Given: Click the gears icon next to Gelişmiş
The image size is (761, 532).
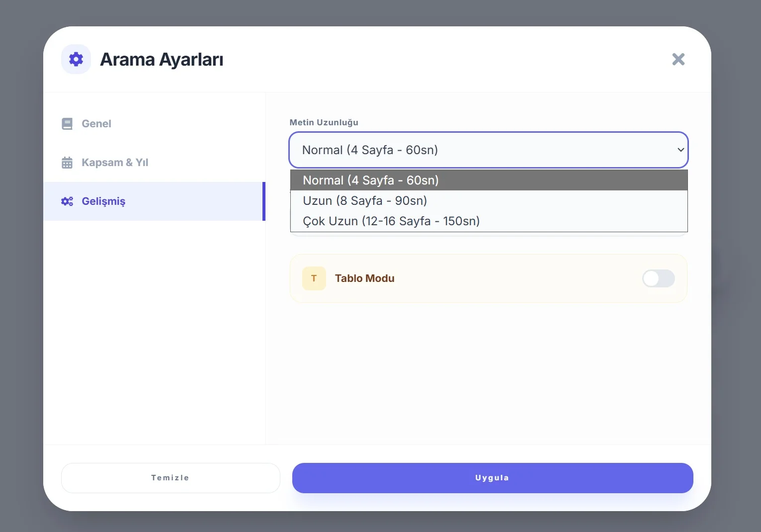Looking at the screenshot, I should tap(67, 201).
